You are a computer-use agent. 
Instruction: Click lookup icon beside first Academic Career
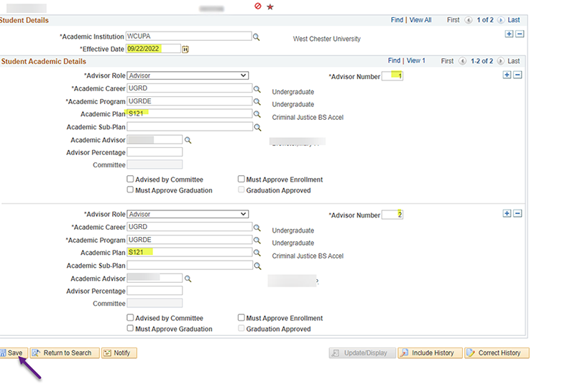[x=257, y=88]
